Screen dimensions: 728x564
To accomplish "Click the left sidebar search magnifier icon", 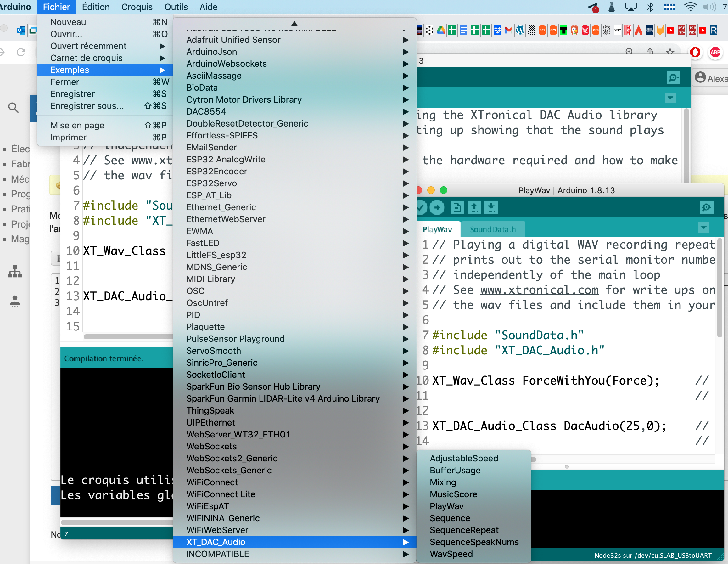I will click(x=13, y=107).
